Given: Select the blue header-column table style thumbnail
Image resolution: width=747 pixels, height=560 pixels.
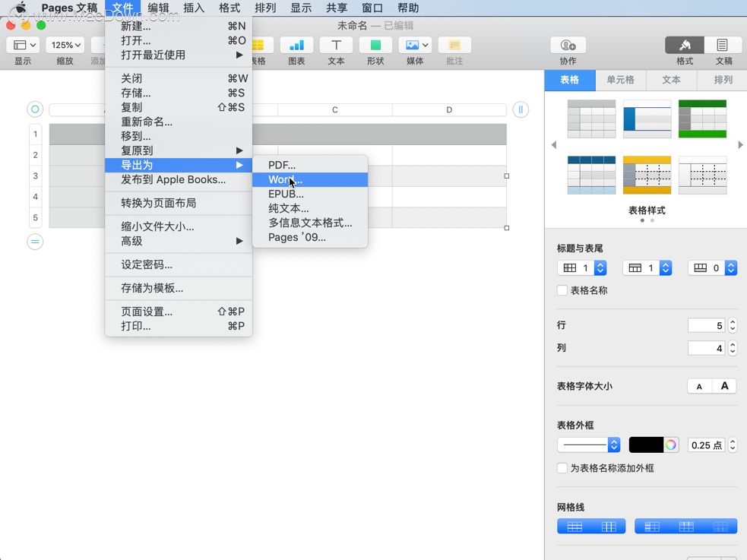Looking at the screenshot, I should 647,119.
